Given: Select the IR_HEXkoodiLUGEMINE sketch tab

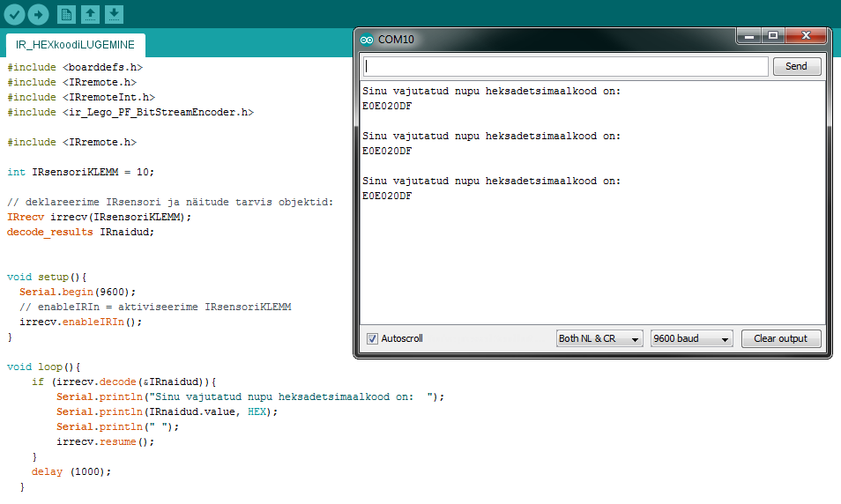Looking at the screenshot, I should (x=75, y=44).
